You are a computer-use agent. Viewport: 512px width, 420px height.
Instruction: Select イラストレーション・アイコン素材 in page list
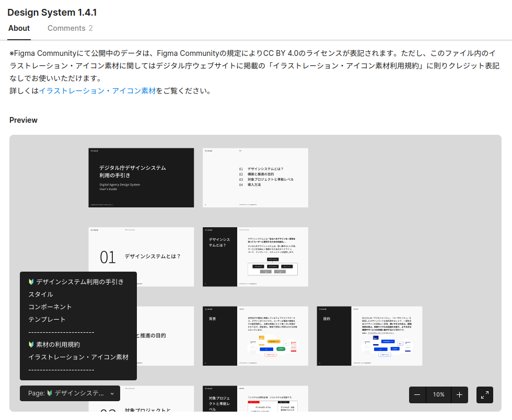coord(78,357)
